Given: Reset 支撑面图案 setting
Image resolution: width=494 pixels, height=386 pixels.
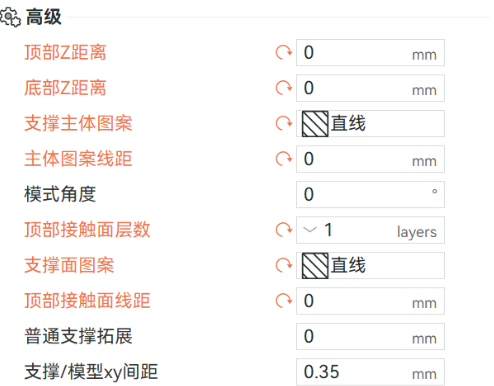Looking at the screenshot, I should pos(284,266).
